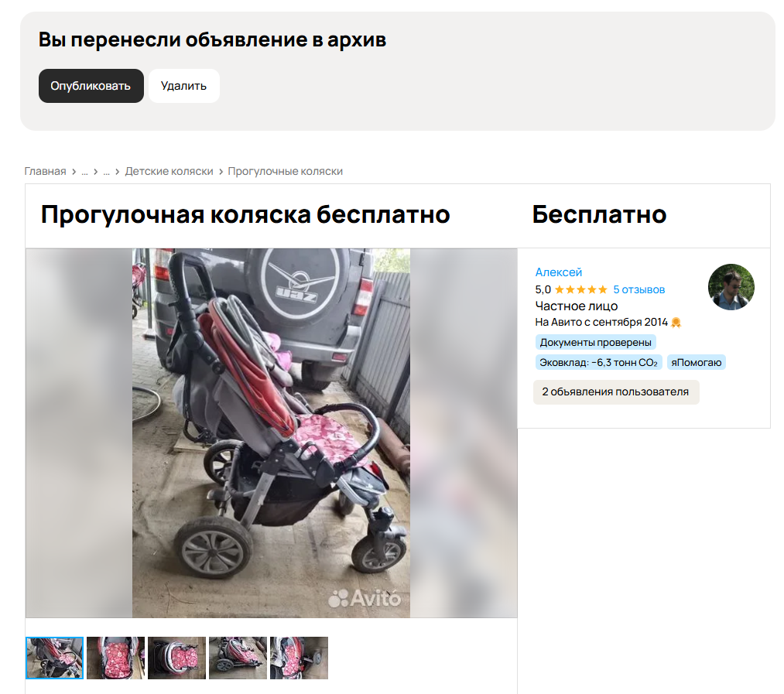Viewport: 784px width, 694px height.
Task: Open seller Алексей profile link
Action: (559, 272)
